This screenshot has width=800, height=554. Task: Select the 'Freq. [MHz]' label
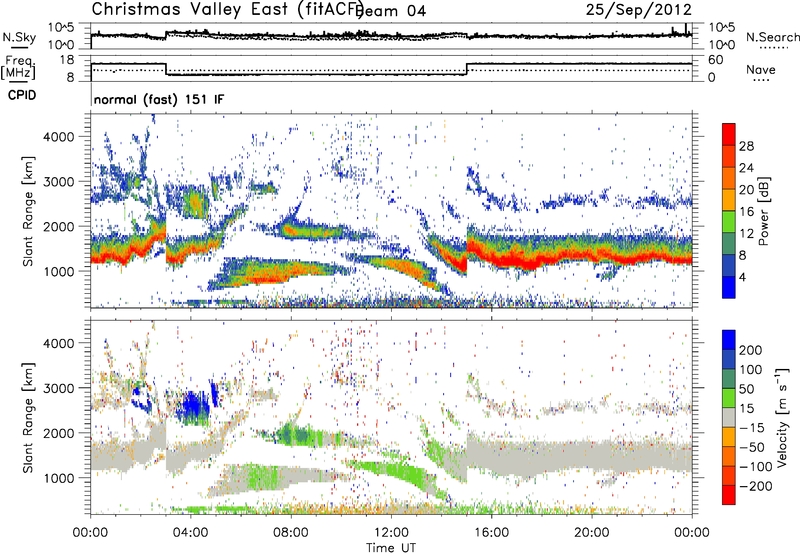(18, 68)
